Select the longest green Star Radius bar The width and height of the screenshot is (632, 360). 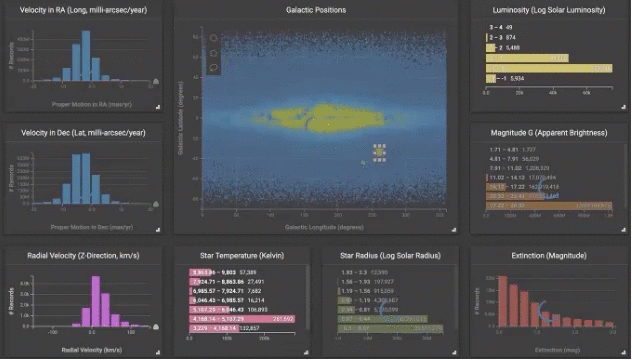pos(390,329)
